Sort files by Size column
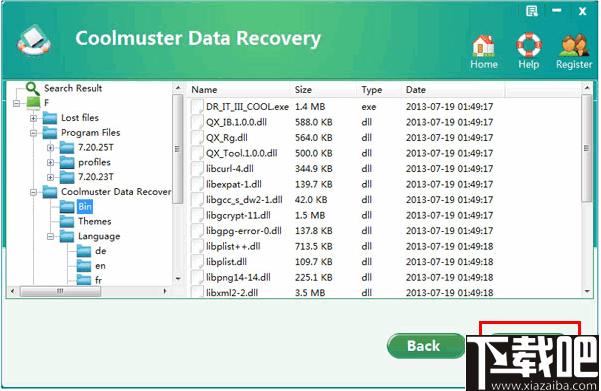Viewport: 601px width, 391px height. click(324, 90)
